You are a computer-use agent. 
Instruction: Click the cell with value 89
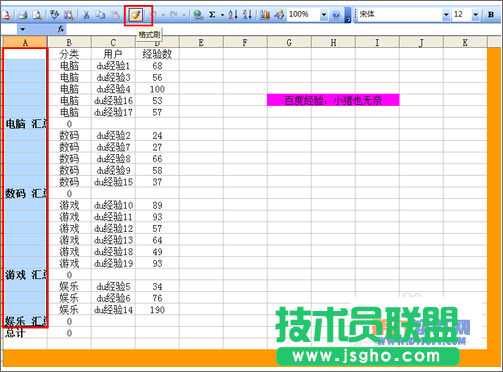[x=157, y=205]
